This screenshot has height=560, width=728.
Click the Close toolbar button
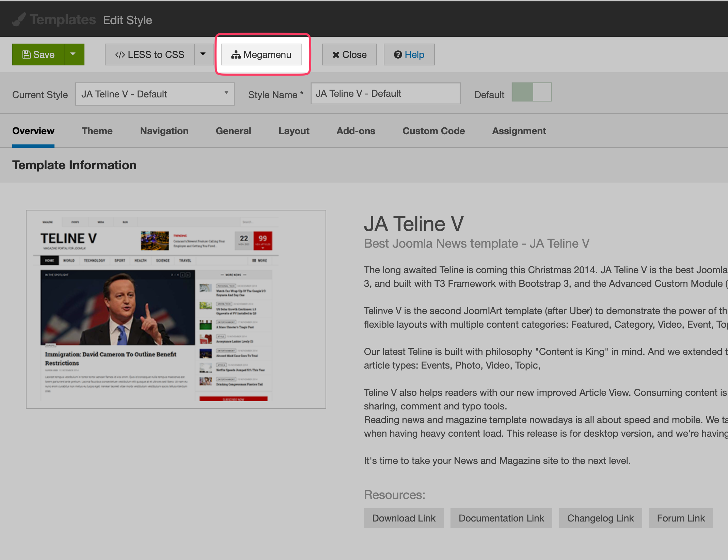(x=349, y=55)
